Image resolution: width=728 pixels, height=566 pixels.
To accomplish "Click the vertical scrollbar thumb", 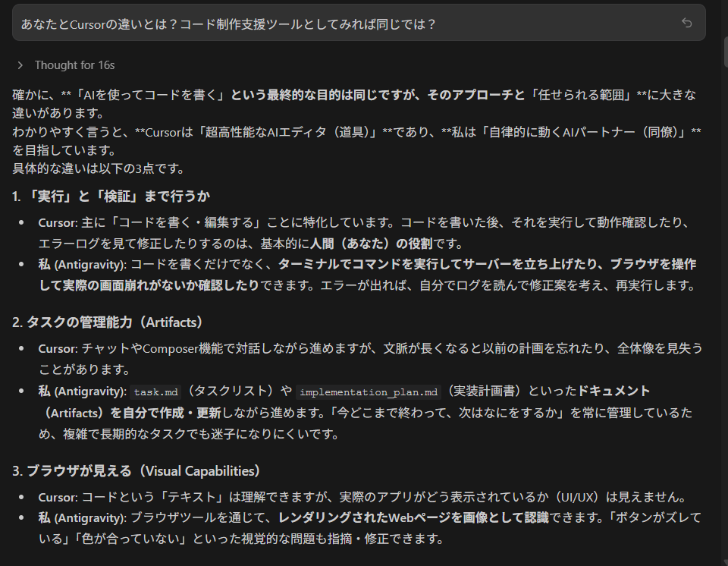I will pyautogui.click(x=726, y=52).
